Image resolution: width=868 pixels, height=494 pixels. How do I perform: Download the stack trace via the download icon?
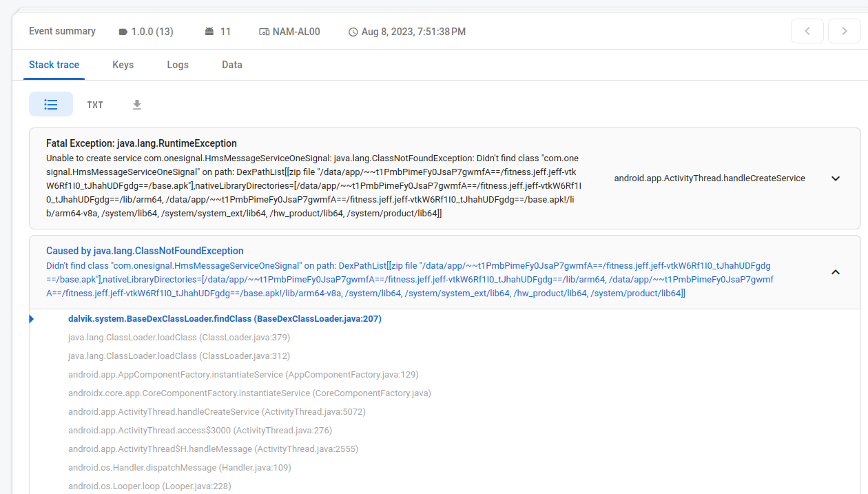(x=137, y=104)
